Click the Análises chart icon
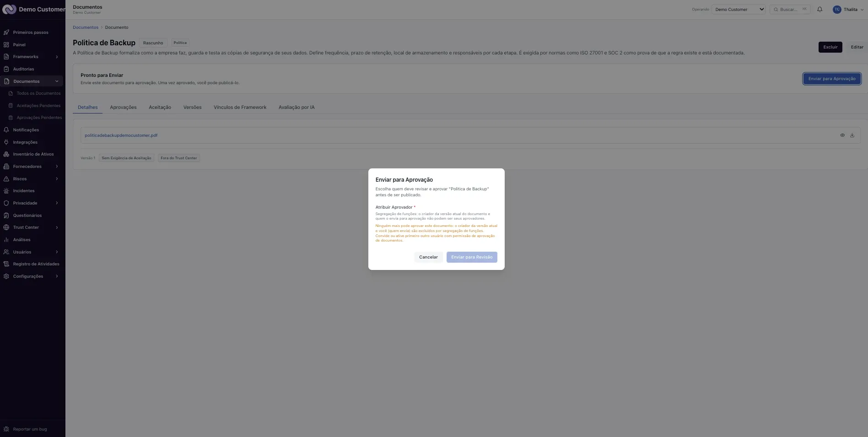The width and height of the screenshot is (868, 437). (x=6, y=240)
